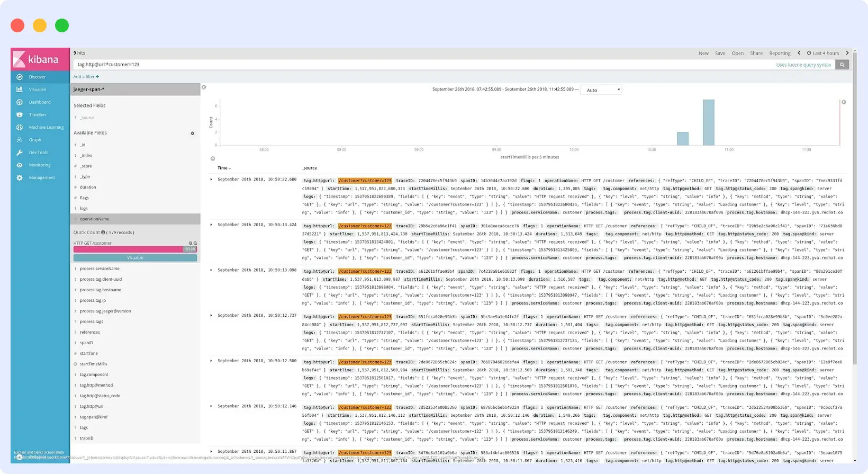868x474 pixels.
Task: Focus the query input containing tag.http@url
Action: pos(423,65)
